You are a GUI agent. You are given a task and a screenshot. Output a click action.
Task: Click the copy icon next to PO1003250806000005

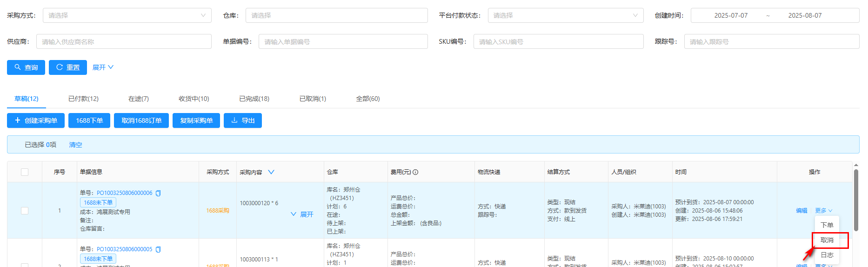tap(158, 249)
